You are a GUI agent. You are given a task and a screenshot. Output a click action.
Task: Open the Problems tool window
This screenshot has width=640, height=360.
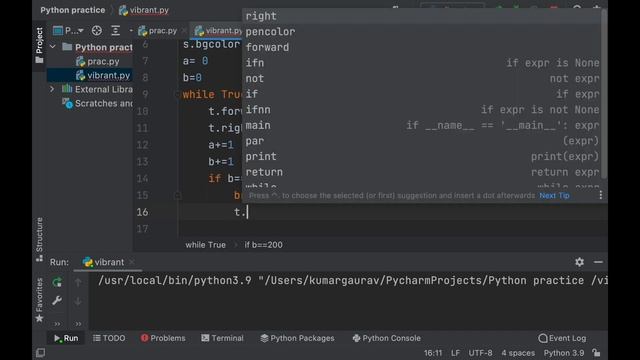click(x=163, y=338)
